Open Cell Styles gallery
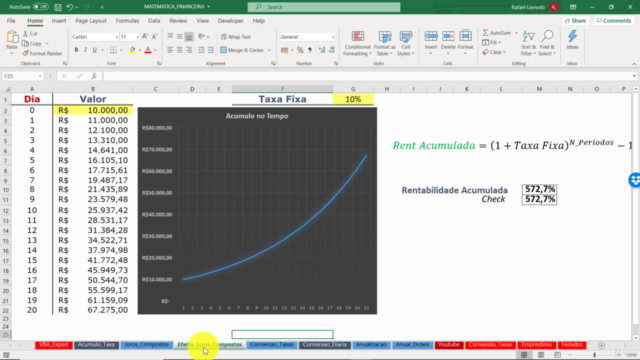640x360 pixels. 406,43
